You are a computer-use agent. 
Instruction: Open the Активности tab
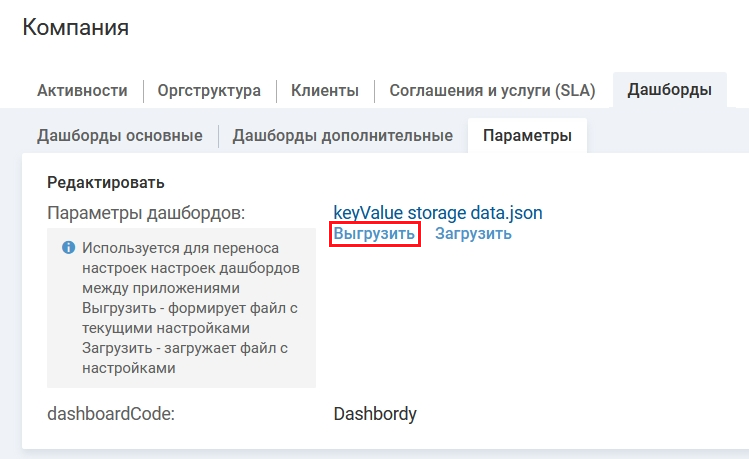(x=82, y=91)
